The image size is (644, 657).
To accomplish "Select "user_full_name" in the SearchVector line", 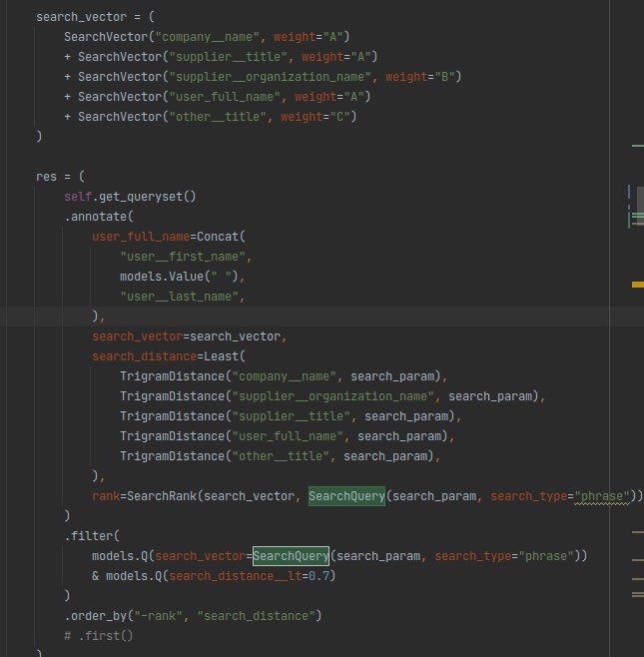I will coord(225,97).
